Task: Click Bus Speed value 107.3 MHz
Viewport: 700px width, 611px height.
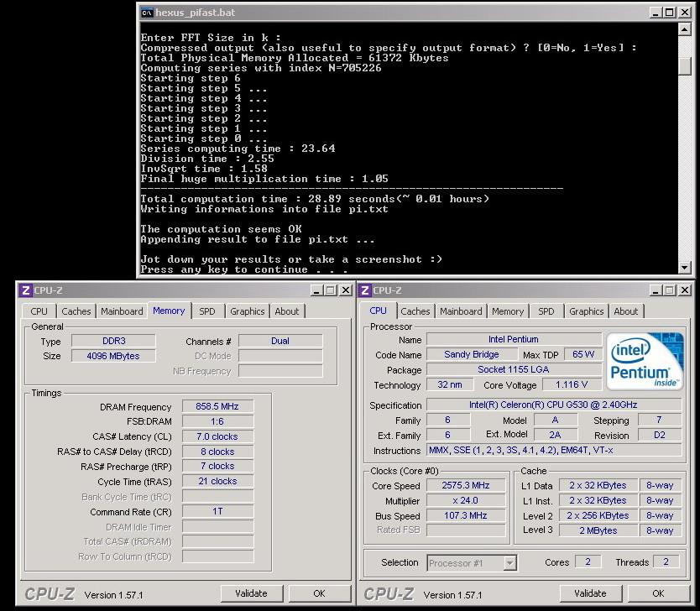Action: (x=466, y=515)
